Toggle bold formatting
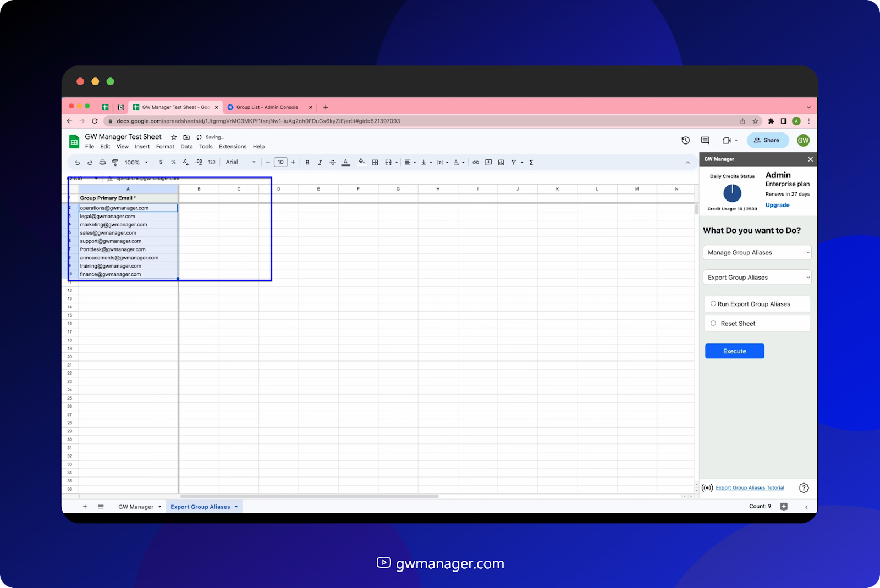This screenshot has height=588, width=880. click(x=307, y=163)
